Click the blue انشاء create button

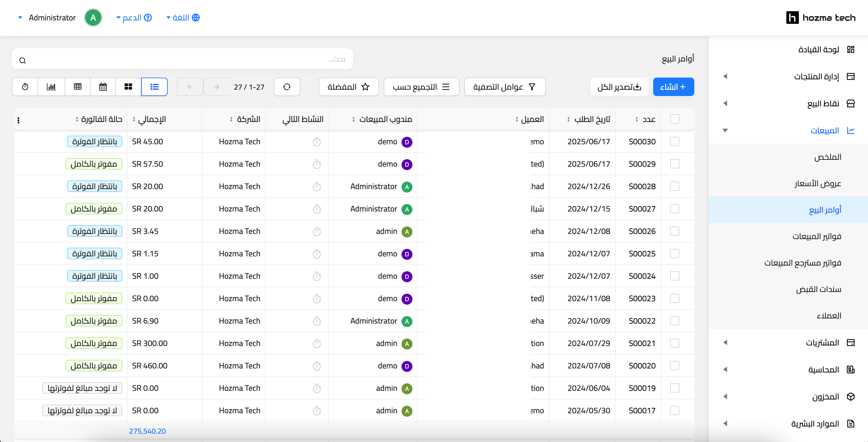(673, 87)
